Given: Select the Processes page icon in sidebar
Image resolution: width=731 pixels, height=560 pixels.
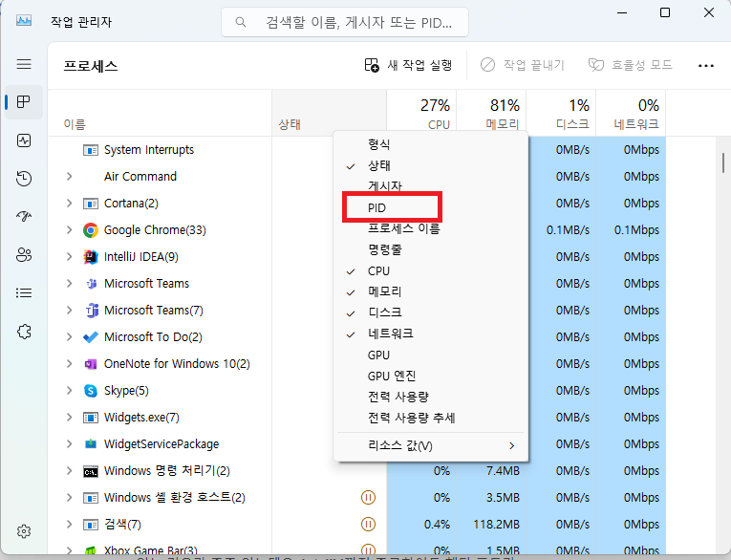Looking at the screenshot, I should pos(24,102).
